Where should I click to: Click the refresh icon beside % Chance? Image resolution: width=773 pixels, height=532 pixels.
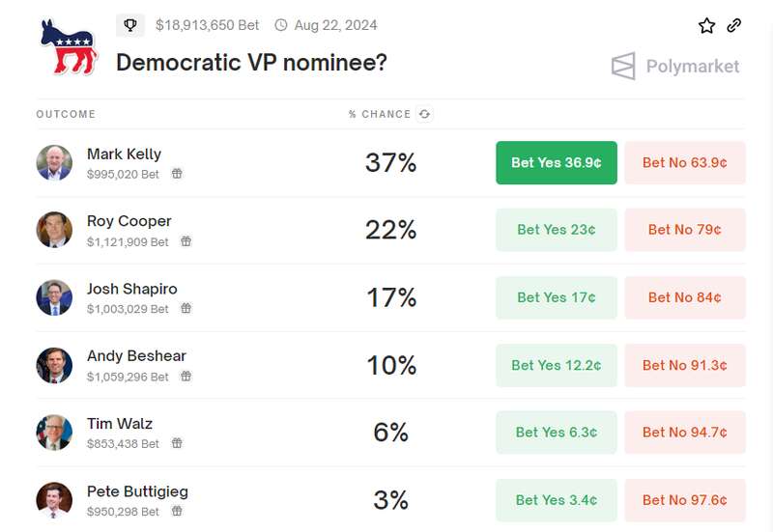pos(424,114)
